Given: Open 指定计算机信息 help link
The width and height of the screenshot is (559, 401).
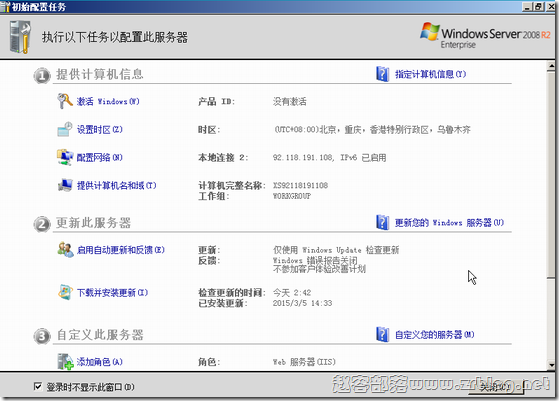Looking at the screenshot, I should (430, 74).
